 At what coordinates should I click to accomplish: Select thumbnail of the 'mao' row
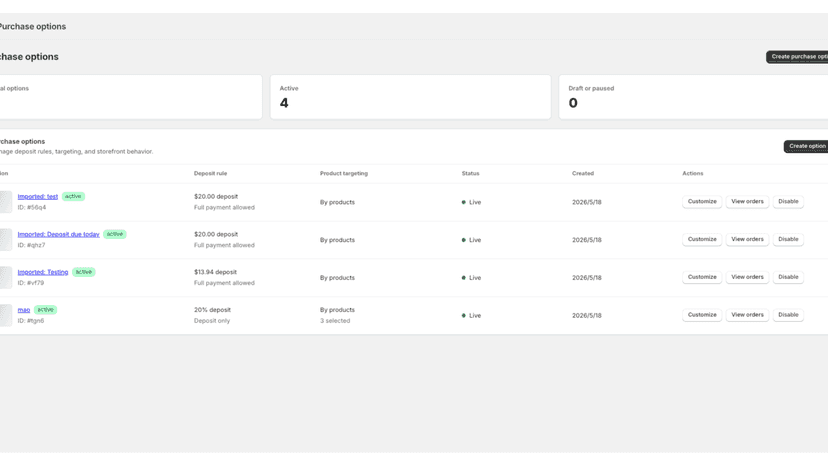tap(6, 315)
